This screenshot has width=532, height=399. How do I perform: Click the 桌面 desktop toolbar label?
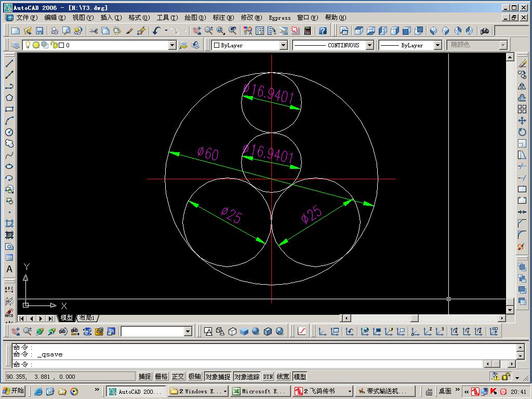point(445,391)
